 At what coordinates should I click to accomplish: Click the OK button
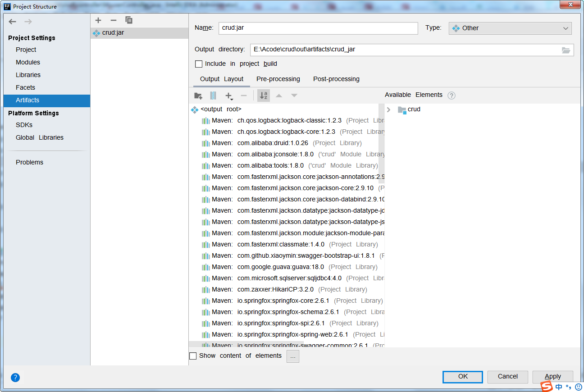(x=463, y=377)
